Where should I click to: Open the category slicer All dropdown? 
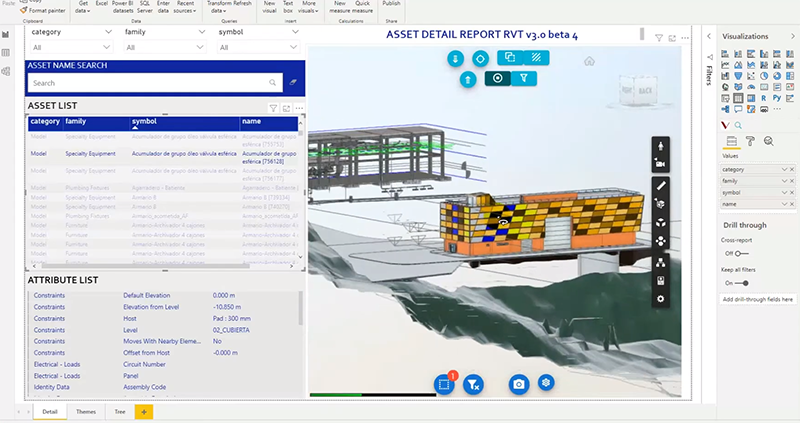point(71,47)
